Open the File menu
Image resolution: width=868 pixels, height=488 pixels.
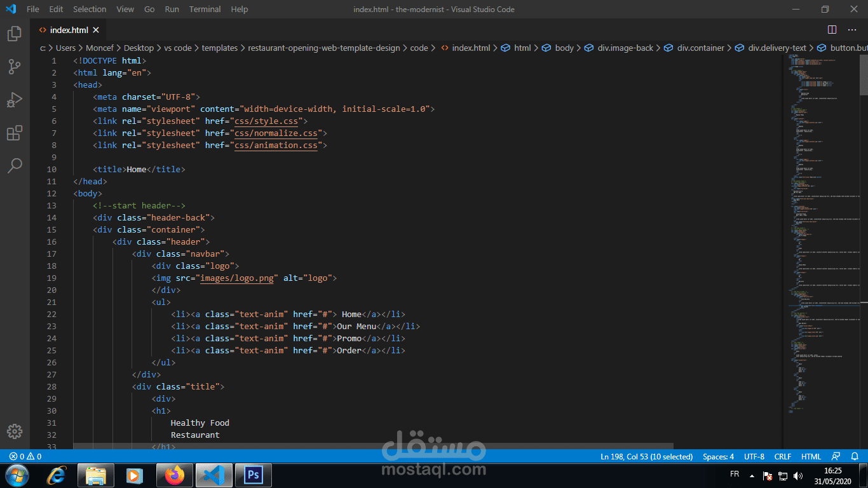(33, 9)
